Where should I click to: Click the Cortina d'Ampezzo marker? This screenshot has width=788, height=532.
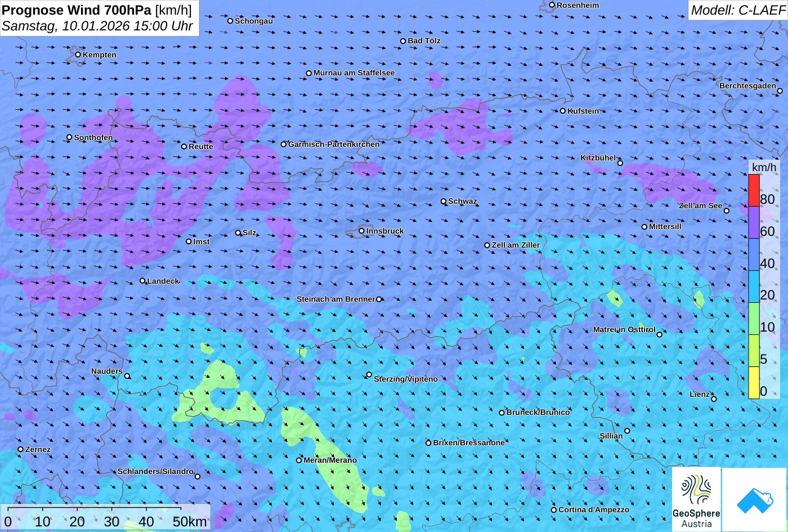pyautogui.click(x=554, y=510)
